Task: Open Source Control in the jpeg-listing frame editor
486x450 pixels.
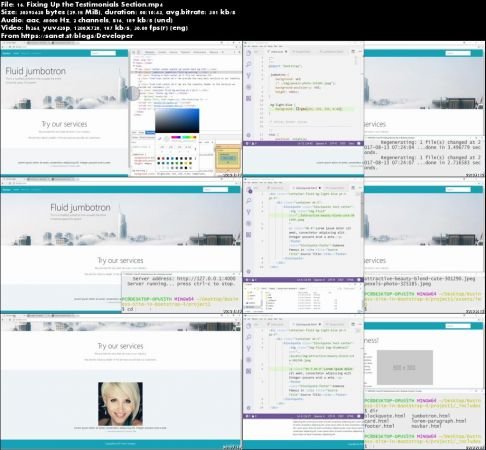Action: coord(248,212)
